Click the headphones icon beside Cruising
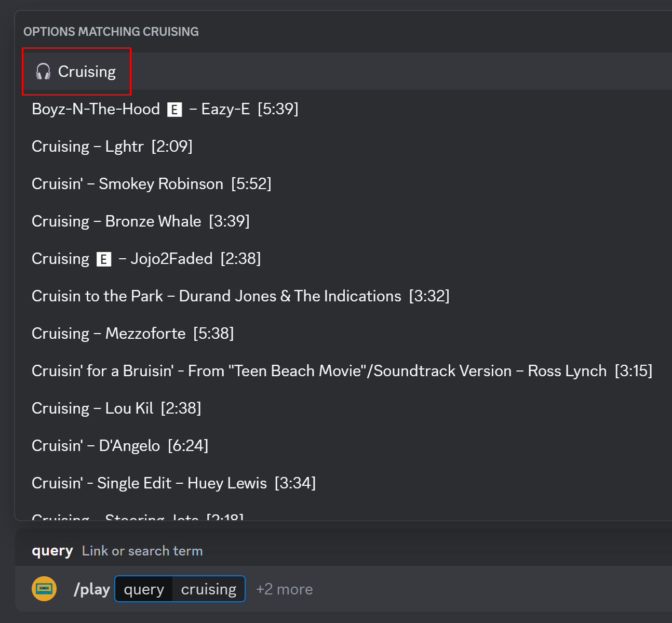Image resolution: width=672 pixels, height=623 pixels. [x=43, y=71]
